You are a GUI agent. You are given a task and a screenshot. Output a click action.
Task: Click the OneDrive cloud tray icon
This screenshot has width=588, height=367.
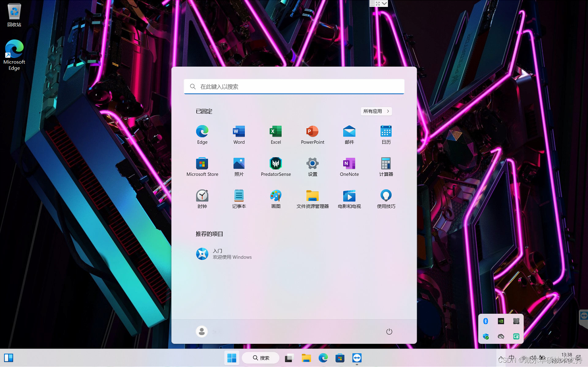pos(501,336)
